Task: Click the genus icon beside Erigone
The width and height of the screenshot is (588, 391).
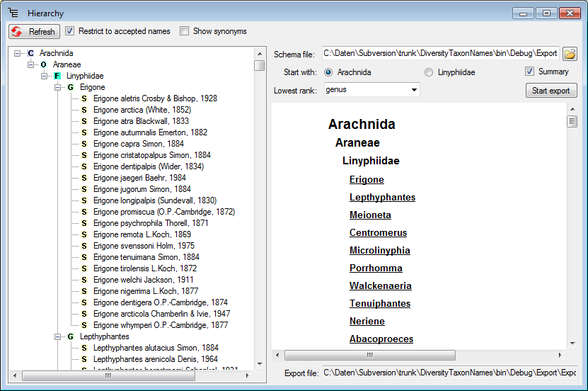Action: pyautogui.click(x=71, y=87)
